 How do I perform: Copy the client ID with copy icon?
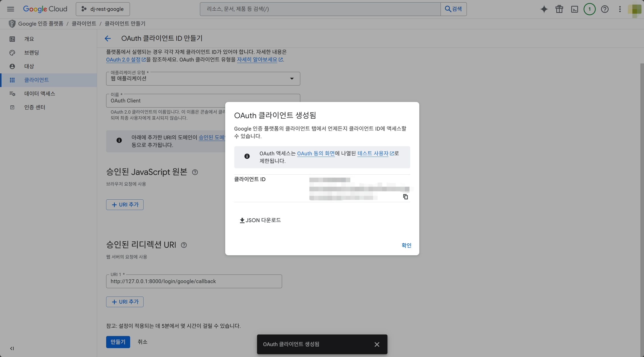(405, 197)
